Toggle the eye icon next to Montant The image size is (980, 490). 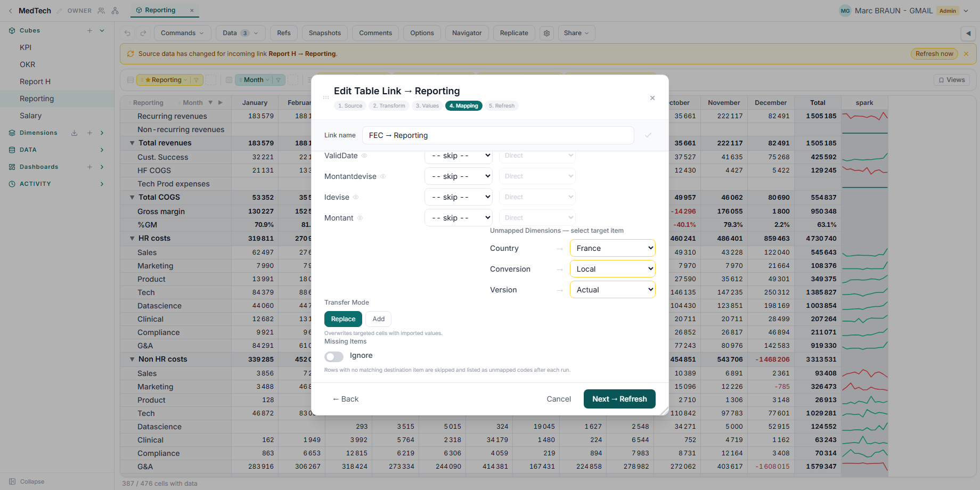(x=360, y=218)
